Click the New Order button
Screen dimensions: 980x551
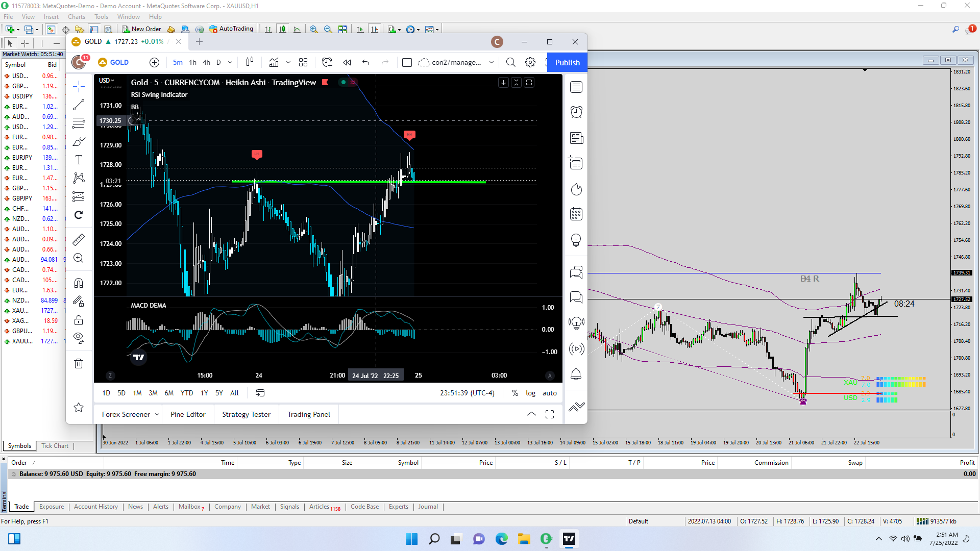tap(142, 29)
